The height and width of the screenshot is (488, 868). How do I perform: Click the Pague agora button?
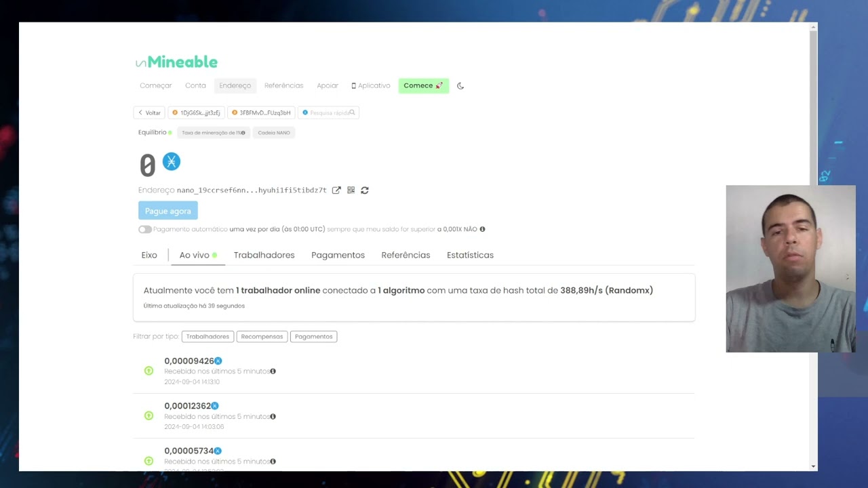[168, 211]
